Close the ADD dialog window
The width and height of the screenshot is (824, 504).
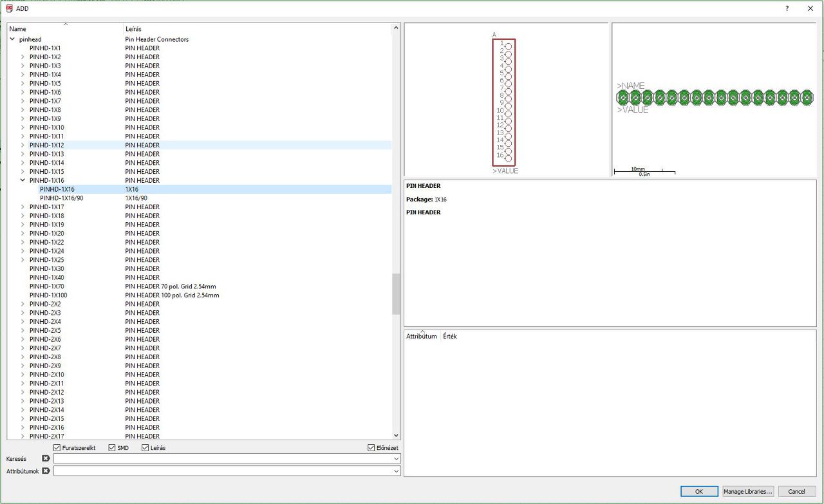pos(810,8)
